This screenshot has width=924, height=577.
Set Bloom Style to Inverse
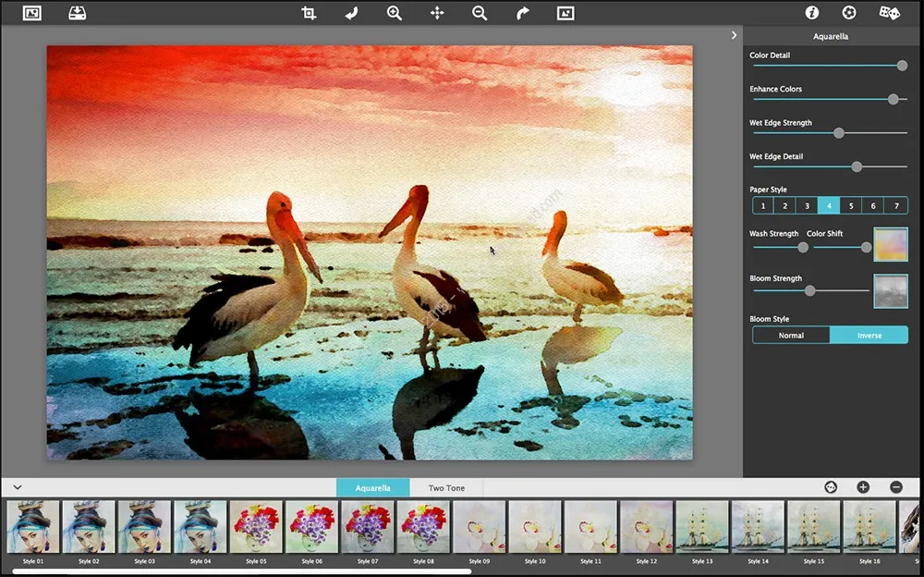point(869,335)
